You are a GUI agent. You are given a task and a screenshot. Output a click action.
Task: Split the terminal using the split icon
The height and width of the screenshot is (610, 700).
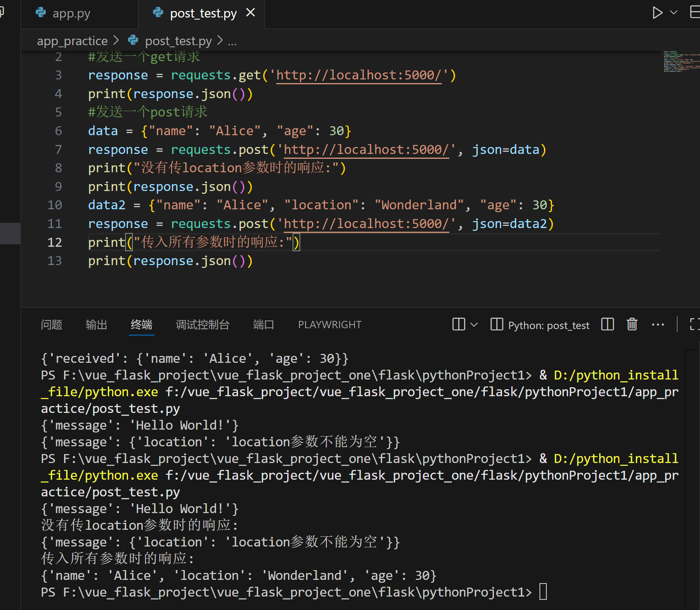click(x=607, y=325)
